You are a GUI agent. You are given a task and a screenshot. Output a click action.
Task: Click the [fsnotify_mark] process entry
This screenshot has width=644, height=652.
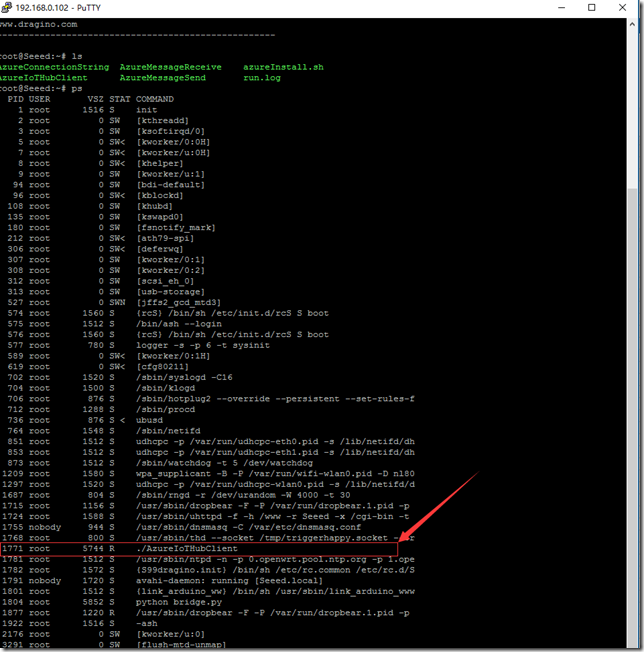click(x=176, y=227)
